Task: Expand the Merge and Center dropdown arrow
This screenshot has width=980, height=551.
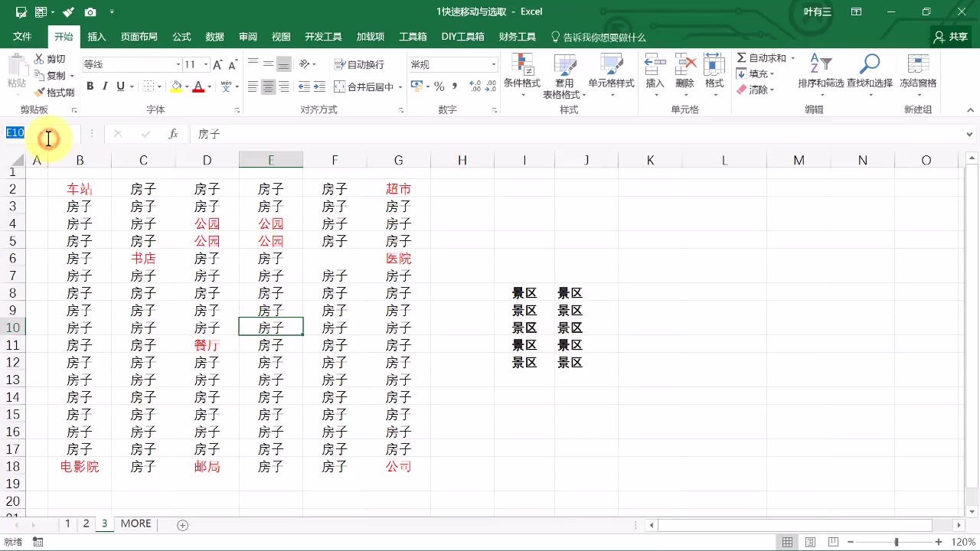Action: point(400,87)
